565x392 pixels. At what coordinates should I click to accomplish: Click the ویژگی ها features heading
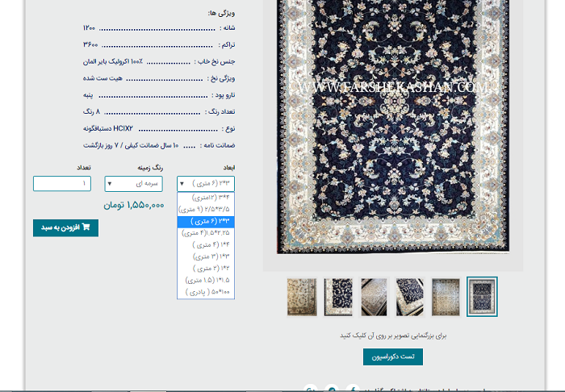[x=221, y=14]
